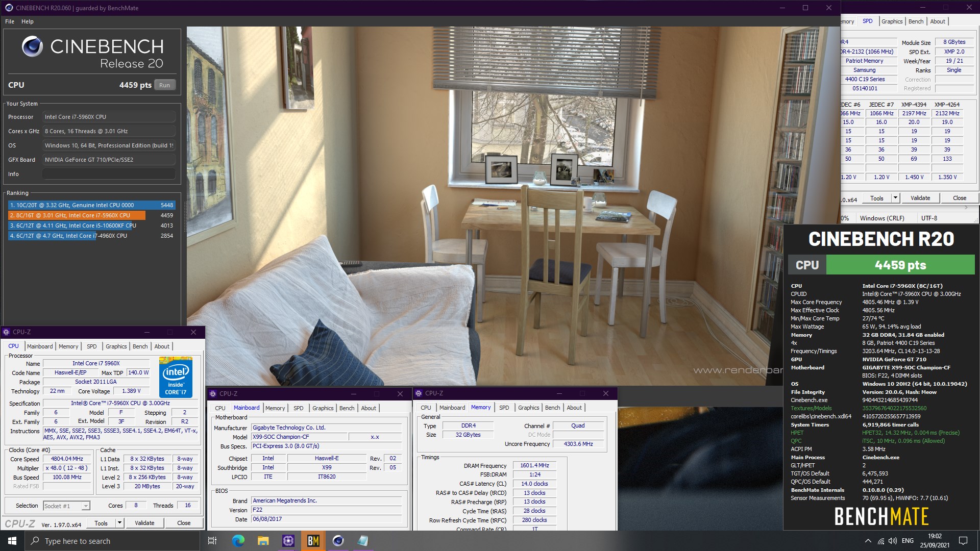980x551 pixels.
Task: Open About tab in top-right SPD CPU-Z window
Action: [938, 21]
